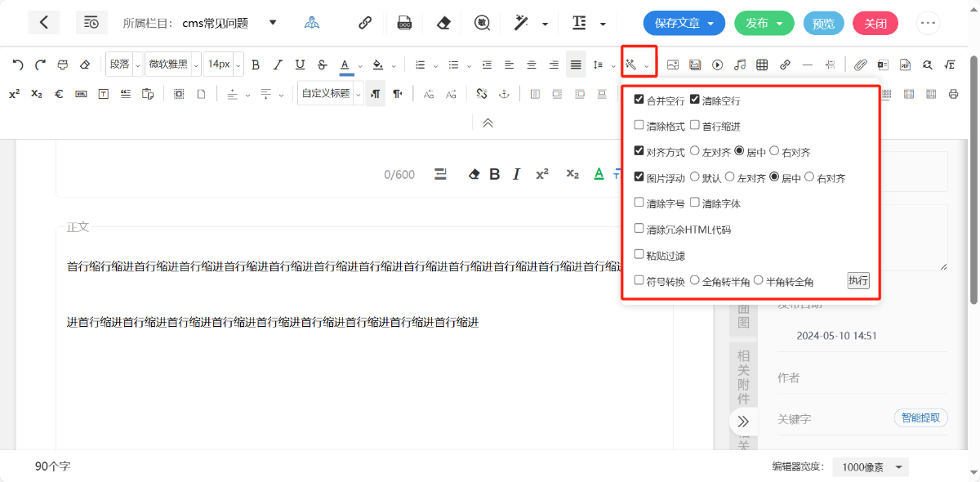Insert video using the play icon
Image resolution: width=980 pixels, height=482 pixels.
tap(717, 65)
